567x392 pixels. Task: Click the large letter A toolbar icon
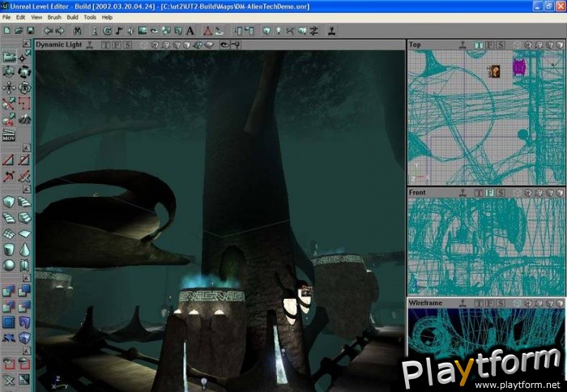click(x=190, y=31)
